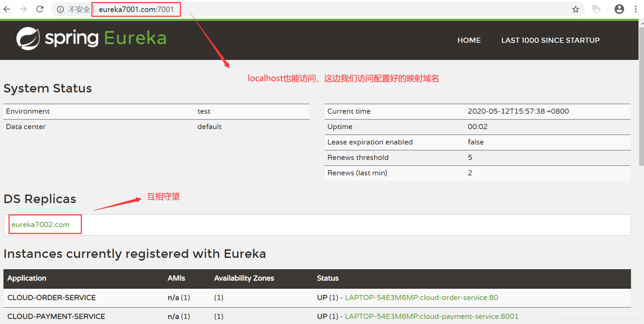The width and height of the screenshot is (644, 324).
Task: Select the CLOUD-ORDER-SERVICE application name
Action: (x=51, y=298)
